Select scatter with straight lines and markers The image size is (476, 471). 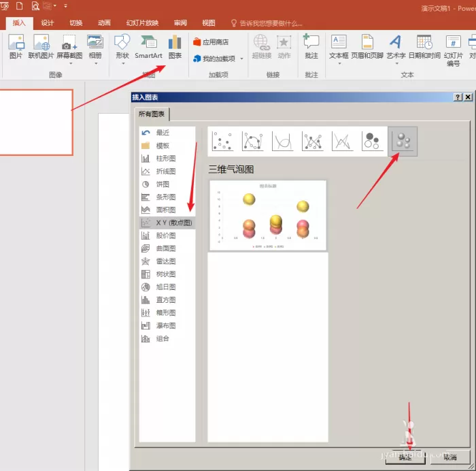click(313, 142)
